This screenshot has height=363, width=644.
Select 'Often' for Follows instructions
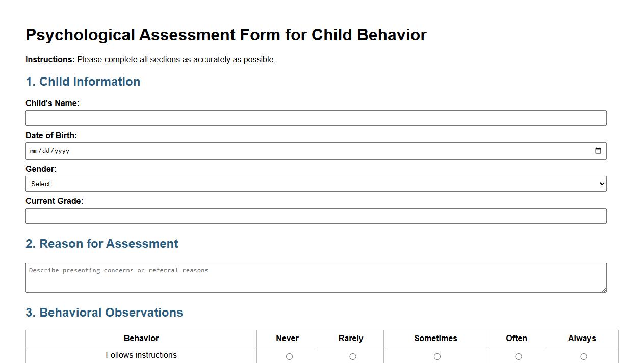(x=517, y=356)
